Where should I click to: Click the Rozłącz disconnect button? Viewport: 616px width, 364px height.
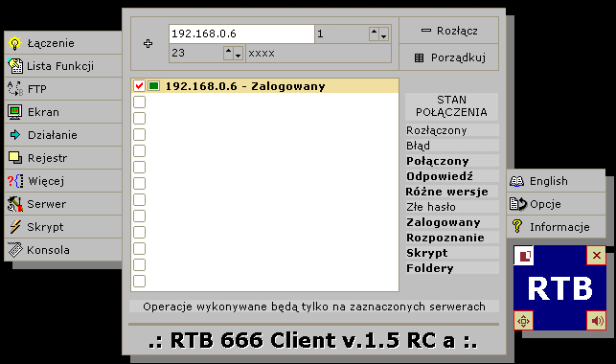pos(449,31)
